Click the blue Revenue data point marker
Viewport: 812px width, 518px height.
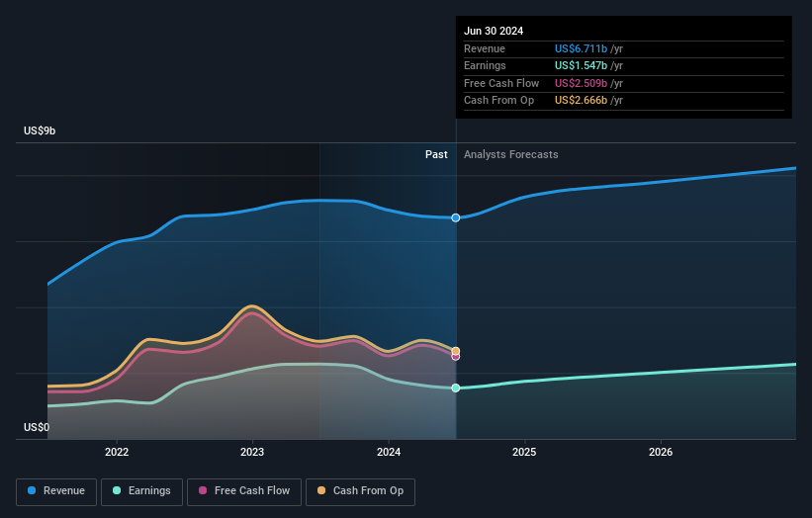[x=456, y=217]
